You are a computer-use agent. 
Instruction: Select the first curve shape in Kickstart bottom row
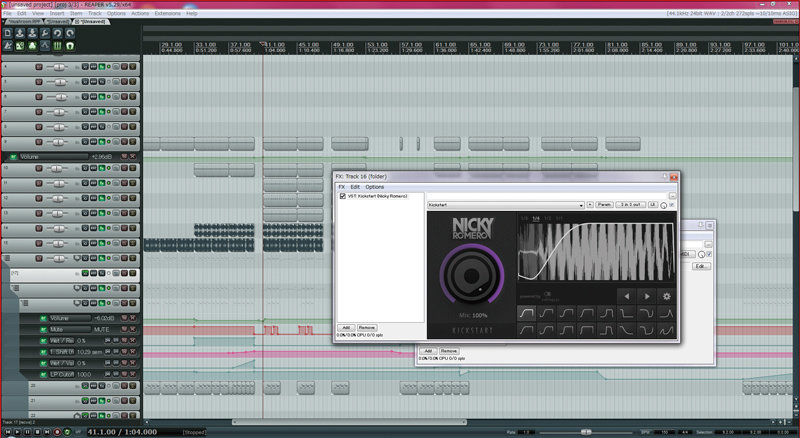[527, 330]
